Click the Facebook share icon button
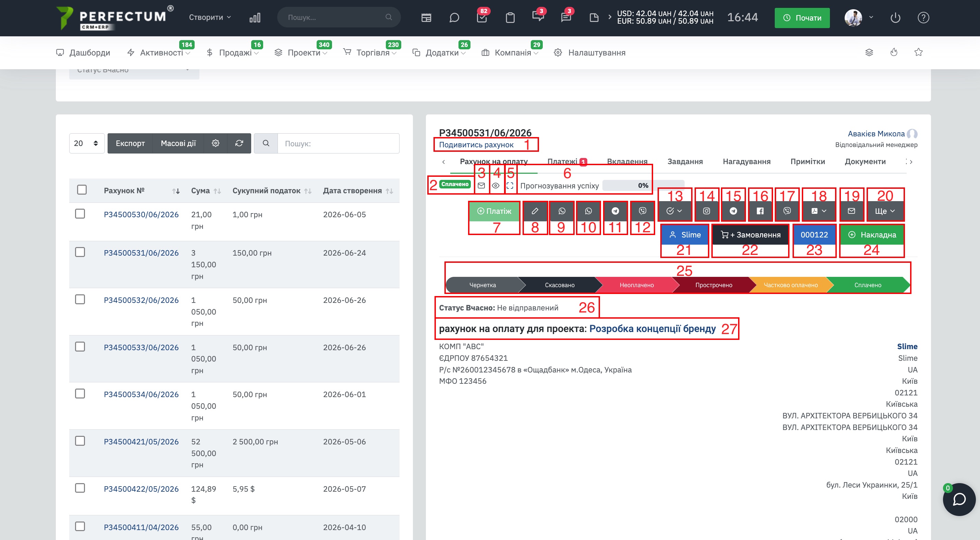The height and width of the screenshot is (540, 980). point(760,211)
